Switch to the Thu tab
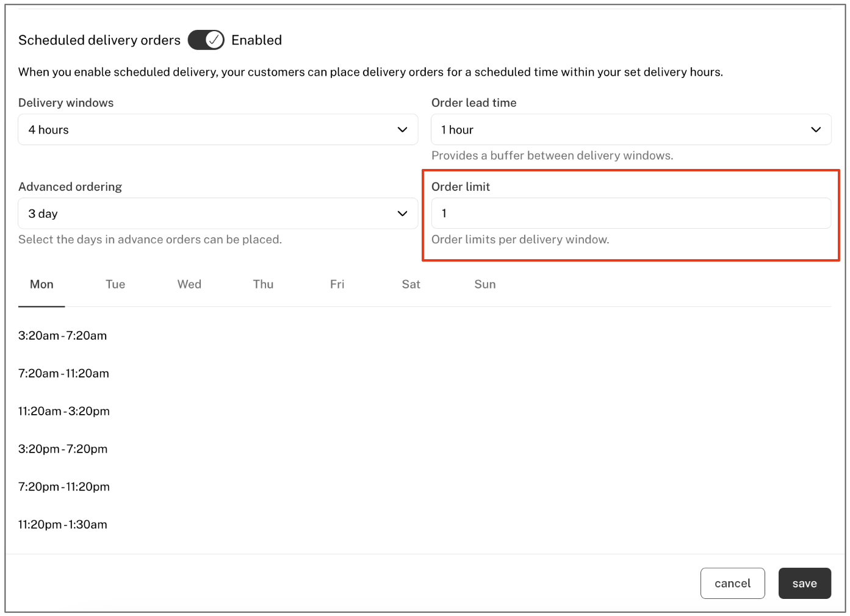Screen dimensions: 850x616 (x=263, y=284)
